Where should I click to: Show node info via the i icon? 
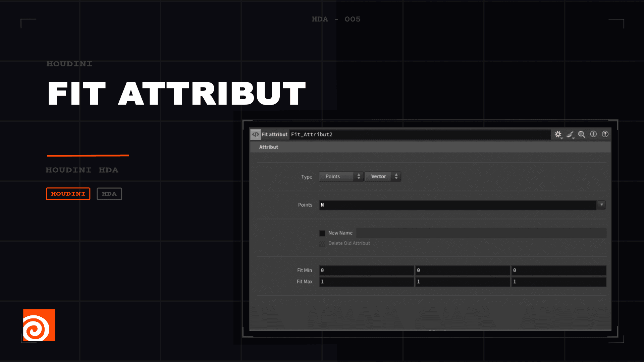point(593,134)
